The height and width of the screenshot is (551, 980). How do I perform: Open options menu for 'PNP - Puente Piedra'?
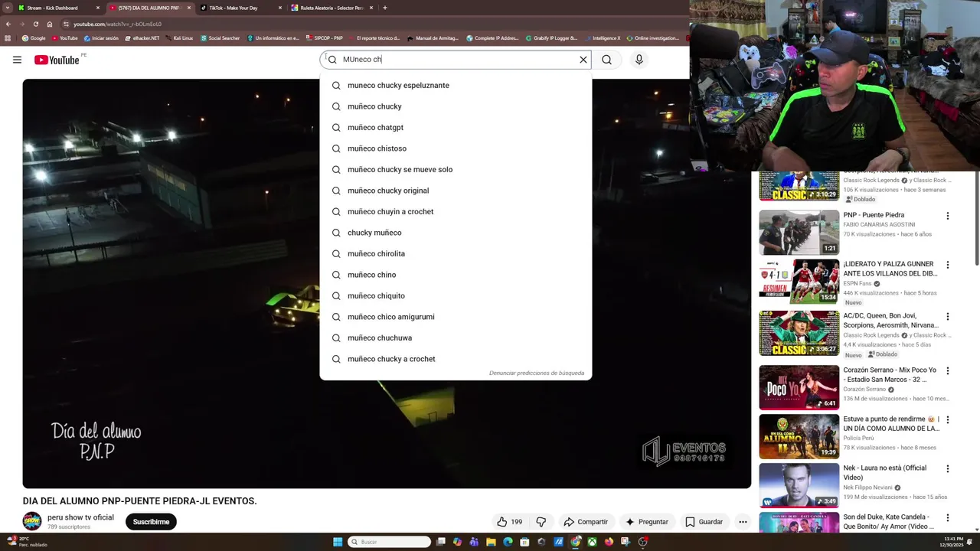coord(947,216)
